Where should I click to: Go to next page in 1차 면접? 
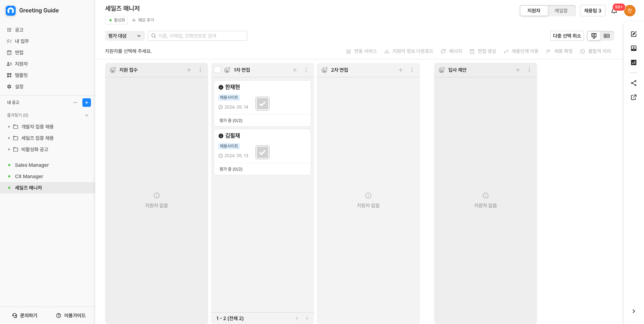[307, 318]
